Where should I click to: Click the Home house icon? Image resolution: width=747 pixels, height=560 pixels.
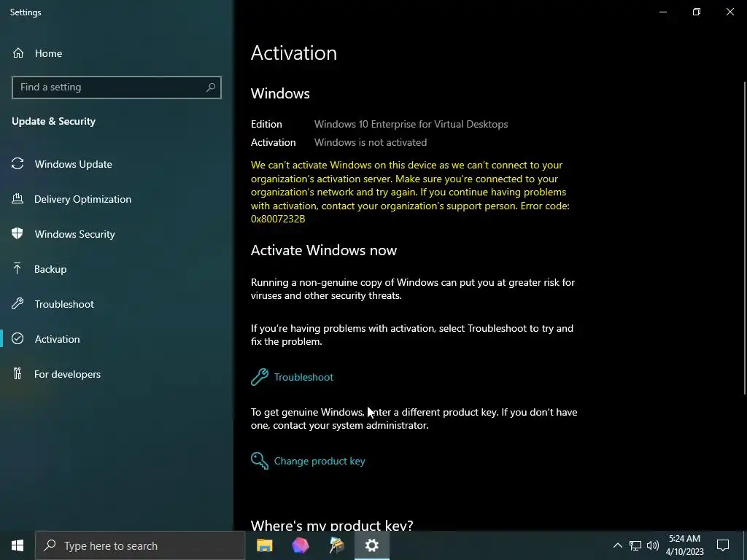[x=18, y=52]
